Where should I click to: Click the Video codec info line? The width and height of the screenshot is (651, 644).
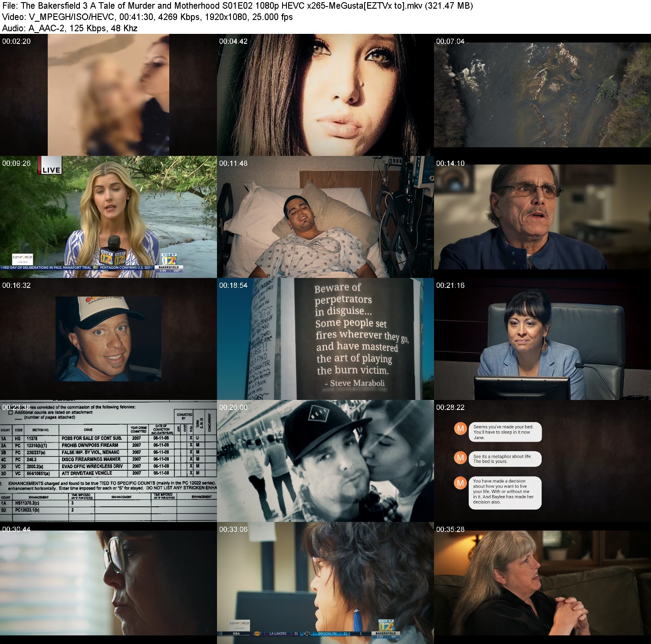pyautogui.click(x=148, y=17)
